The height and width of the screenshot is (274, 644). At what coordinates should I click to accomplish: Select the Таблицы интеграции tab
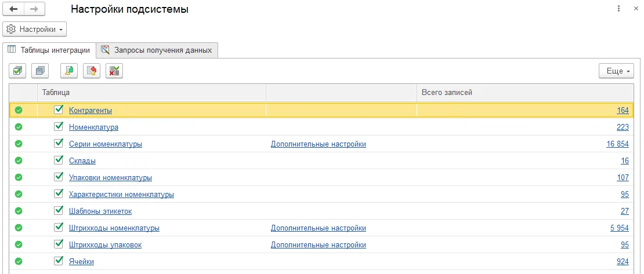tap(49, 50)
